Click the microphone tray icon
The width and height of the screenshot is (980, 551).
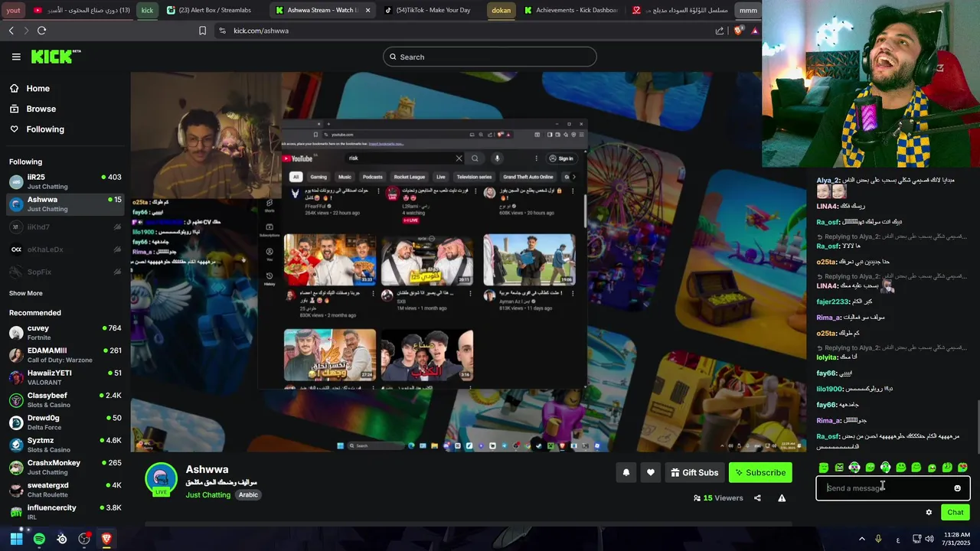pyautogui.click(x=878, y=539)
